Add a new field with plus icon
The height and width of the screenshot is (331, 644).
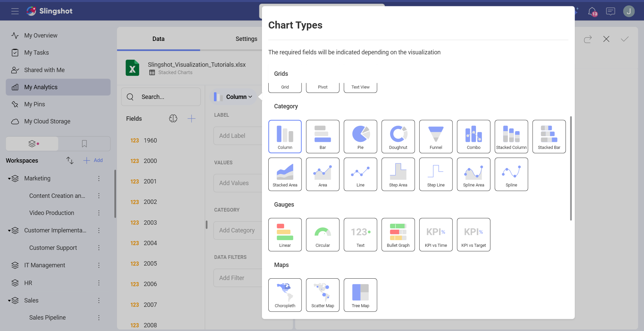[x=192, y=118]
